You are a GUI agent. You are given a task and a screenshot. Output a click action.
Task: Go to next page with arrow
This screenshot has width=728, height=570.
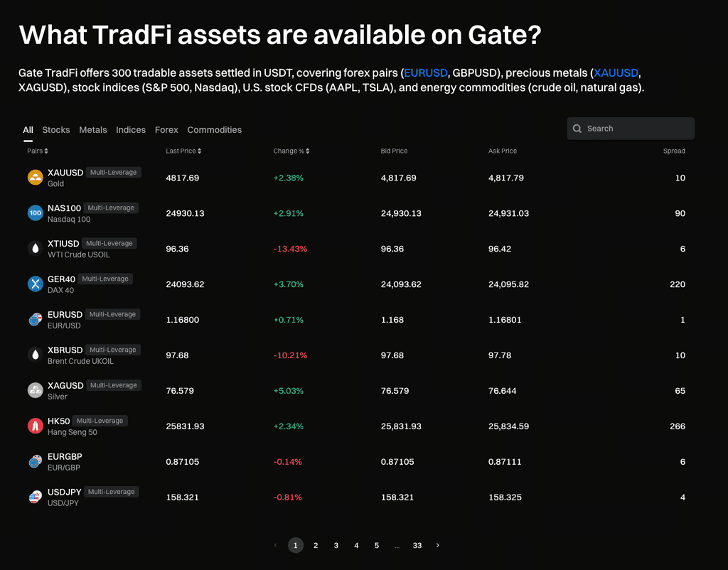tap(437, 545)
